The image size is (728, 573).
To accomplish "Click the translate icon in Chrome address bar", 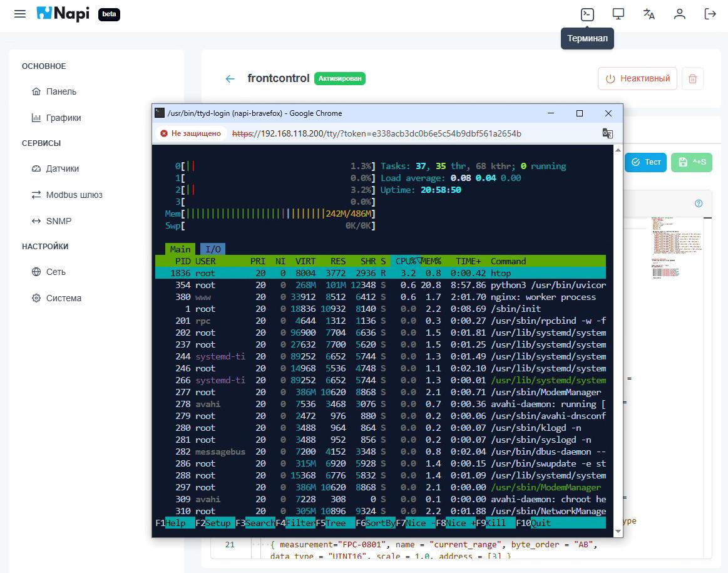I will pyautogui.click(x=608, y=133).
